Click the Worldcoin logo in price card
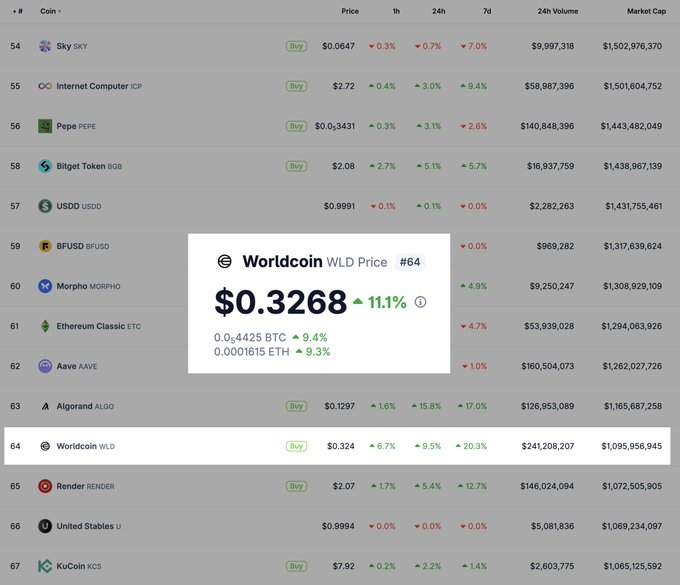 [x=225, y=261]
